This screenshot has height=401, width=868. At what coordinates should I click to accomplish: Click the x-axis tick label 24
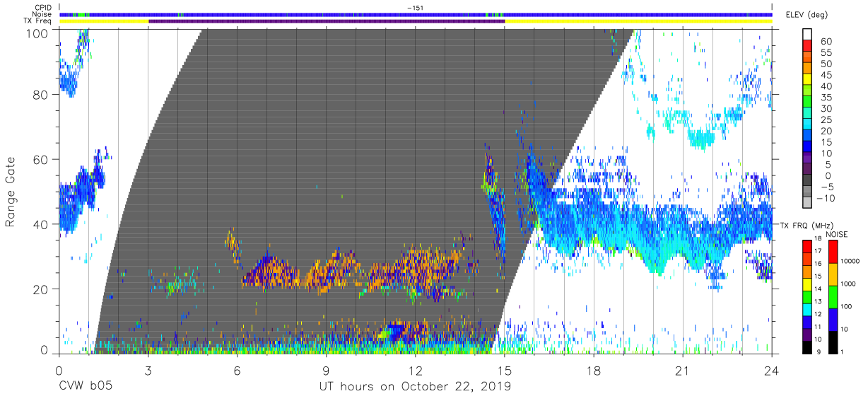[x=772, y=370]
